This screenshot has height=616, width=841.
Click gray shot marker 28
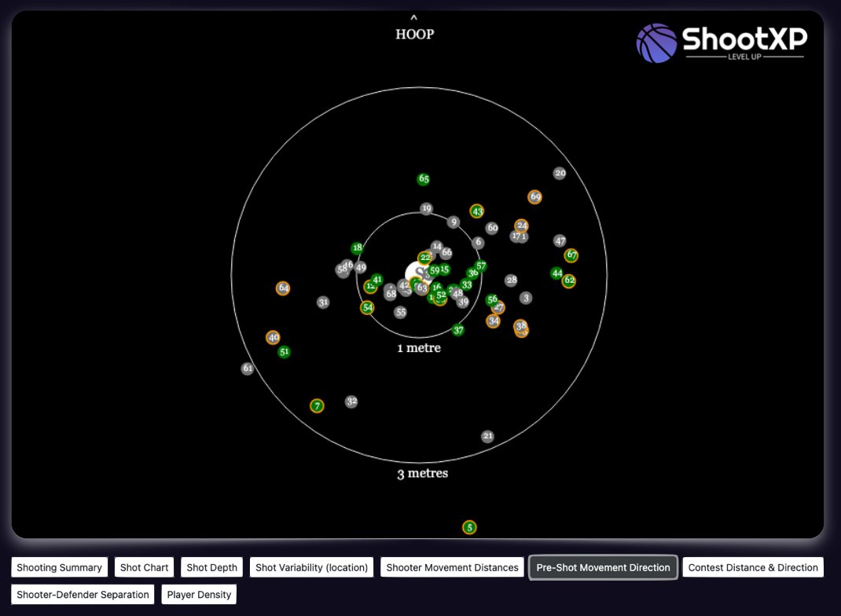[x=511, y=280]
